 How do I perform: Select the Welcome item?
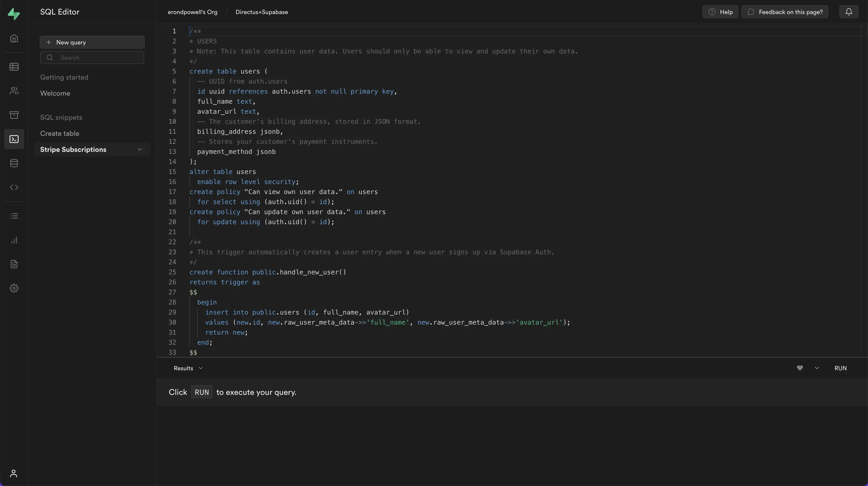click(x=55, y=93)
